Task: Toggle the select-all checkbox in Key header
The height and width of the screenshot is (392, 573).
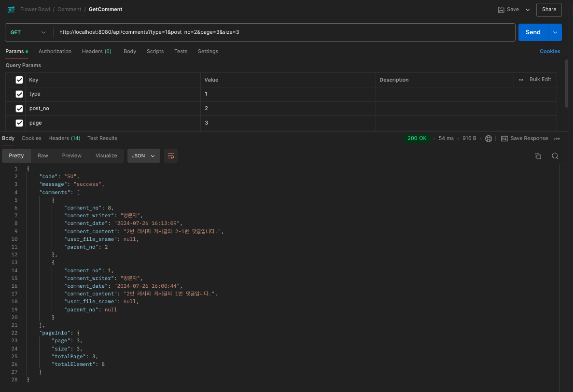Action: click(x=19, y=80)
